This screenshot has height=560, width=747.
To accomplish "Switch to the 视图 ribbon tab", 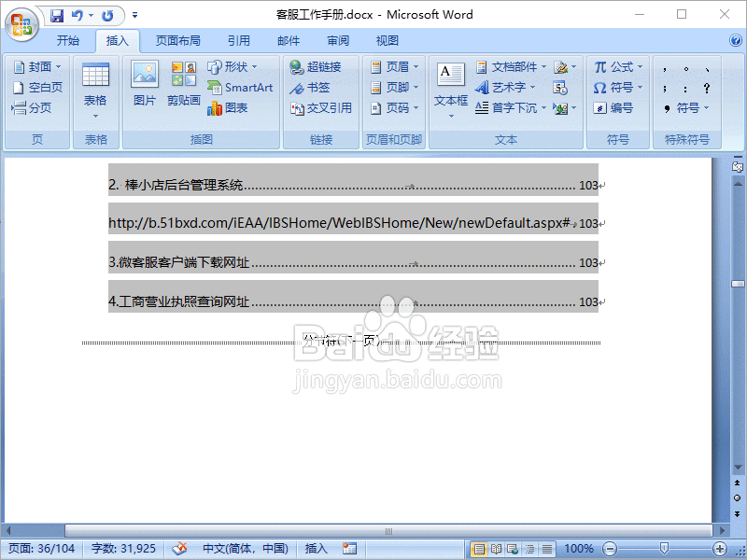I will [x=387, y=40].
